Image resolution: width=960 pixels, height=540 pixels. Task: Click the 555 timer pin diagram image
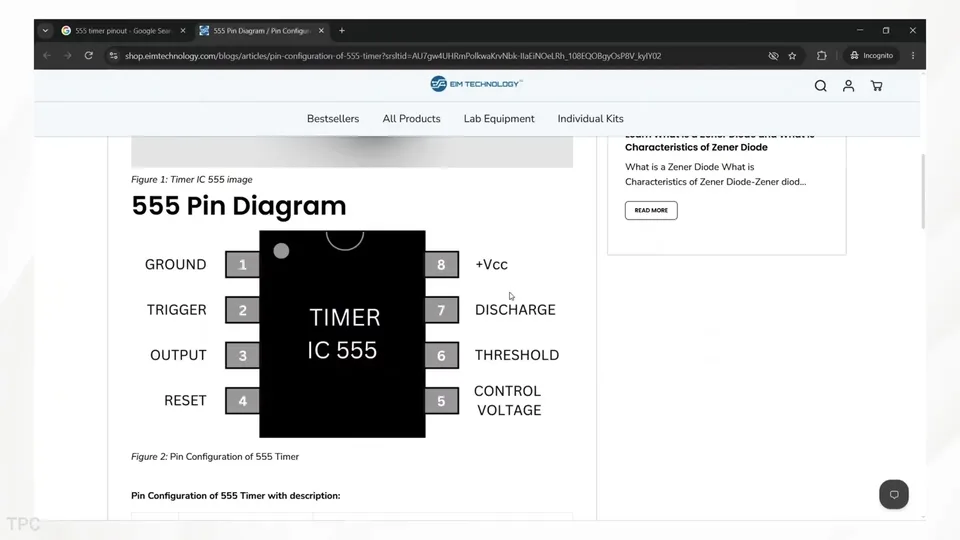(351, 334)
